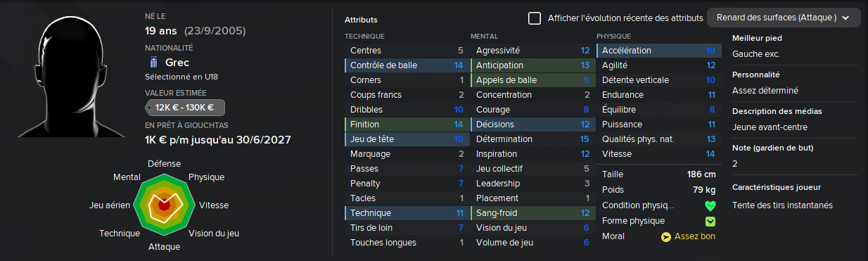
Task: Click the green heart condition icon
Action: (710, 206)
